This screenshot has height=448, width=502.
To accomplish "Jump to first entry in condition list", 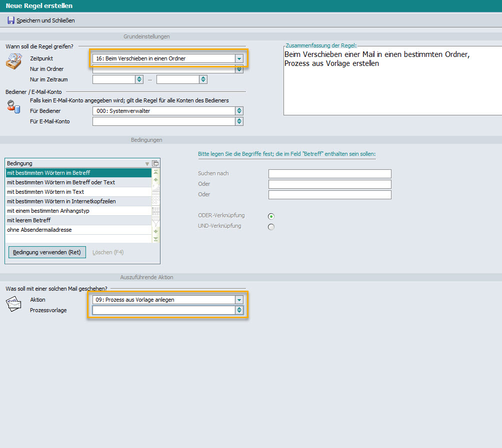I will point(155,172).
